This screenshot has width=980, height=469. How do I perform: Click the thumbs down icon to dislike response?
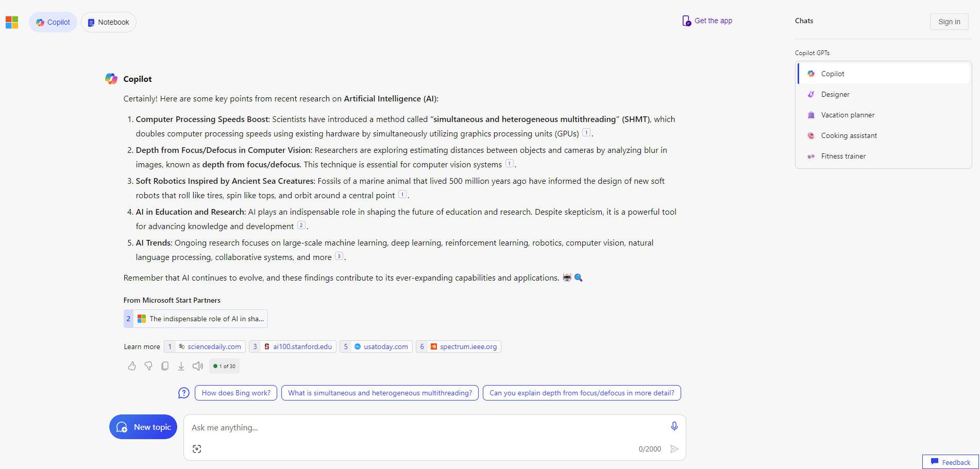148,366
